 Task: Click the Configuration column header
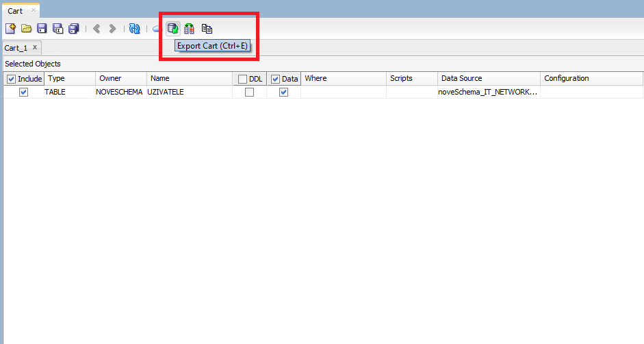pos(591,78)
